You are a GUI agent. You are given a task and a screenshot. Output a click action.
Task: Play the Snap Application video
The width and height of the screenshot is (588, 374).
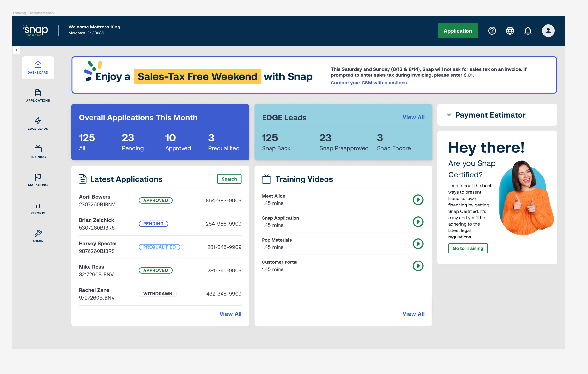pyautogui.click(x=418, y=222)
